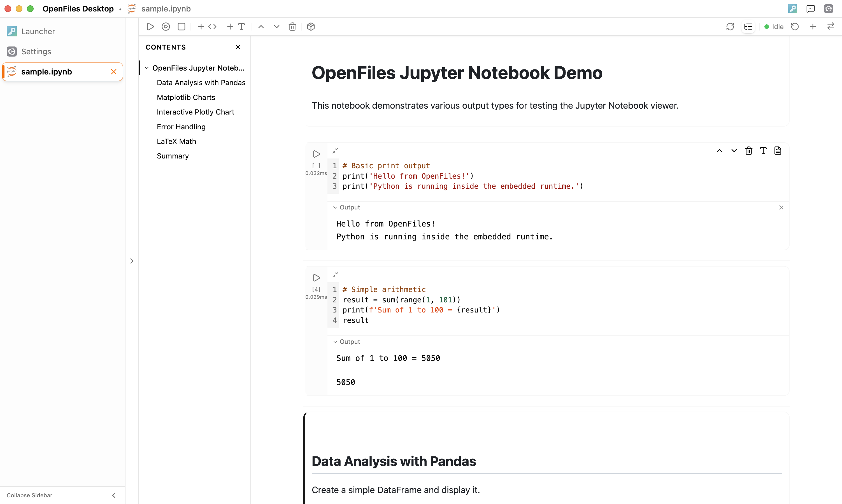Move the Basic print cell down
Screen dimensions: 842x504
(x=734, y=151)
